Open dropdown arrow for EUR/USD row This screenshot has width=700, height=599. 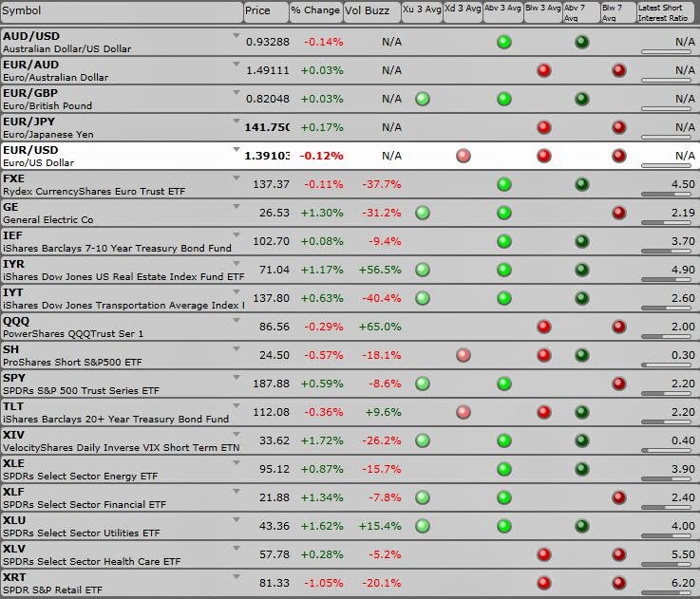pyautogui.click(x=236, y=150)
